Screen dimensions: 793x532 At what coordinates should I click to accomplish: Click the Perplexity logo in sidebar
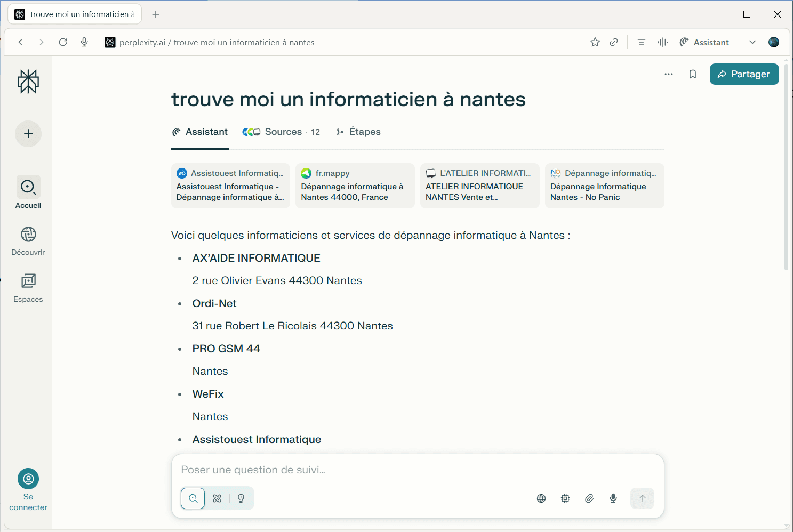tap(28, 82)
